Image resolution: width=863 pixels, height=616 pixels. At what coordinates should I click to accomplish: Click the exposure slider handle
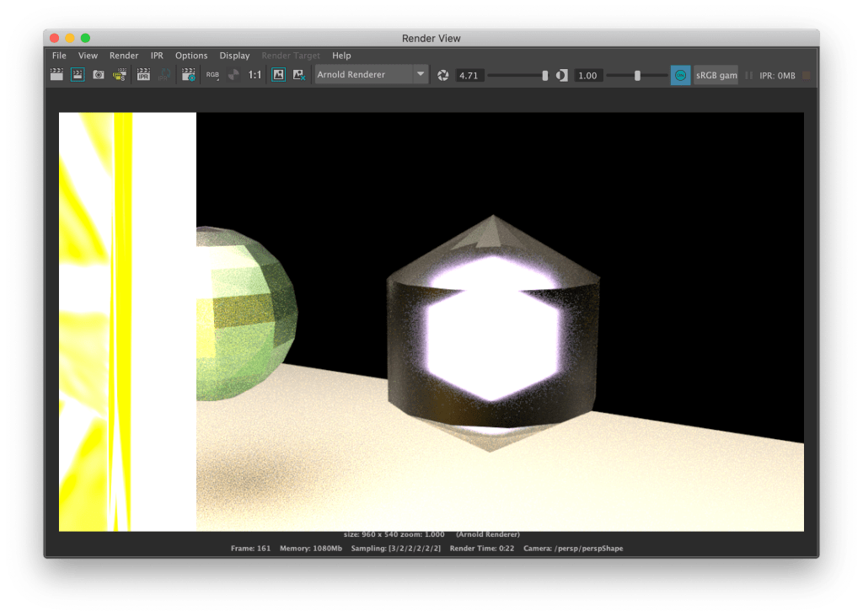click(545, 75)
